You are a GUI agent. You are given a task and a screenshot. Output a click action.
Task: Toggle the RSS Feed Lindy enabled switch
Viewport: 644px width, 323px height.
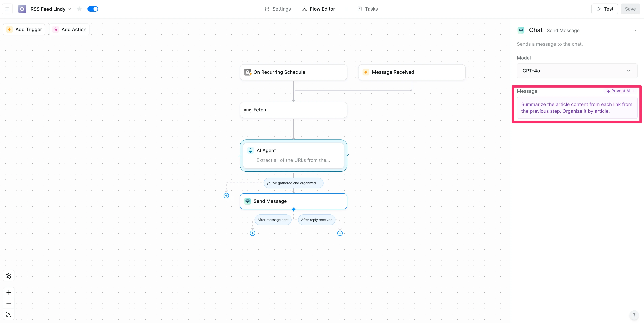click(93, 9)
